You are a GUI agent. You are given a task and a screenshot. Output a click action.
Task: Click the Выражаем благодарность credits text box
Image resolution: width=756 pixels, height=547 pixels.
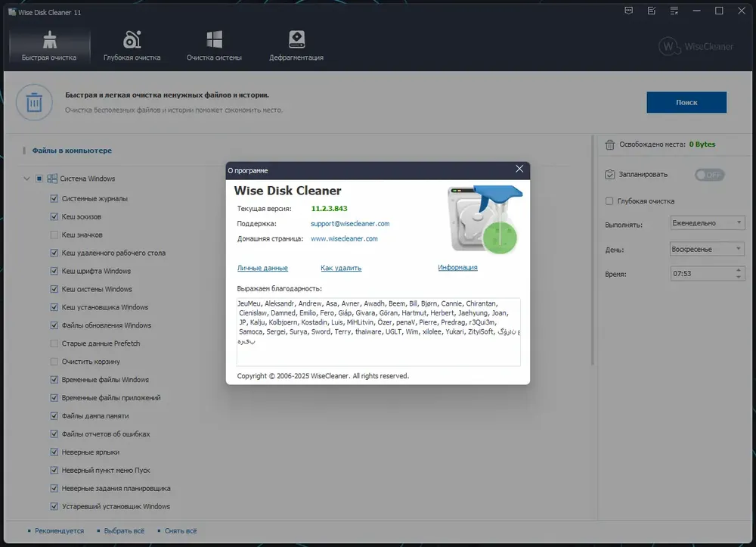(x=379, y=332)
